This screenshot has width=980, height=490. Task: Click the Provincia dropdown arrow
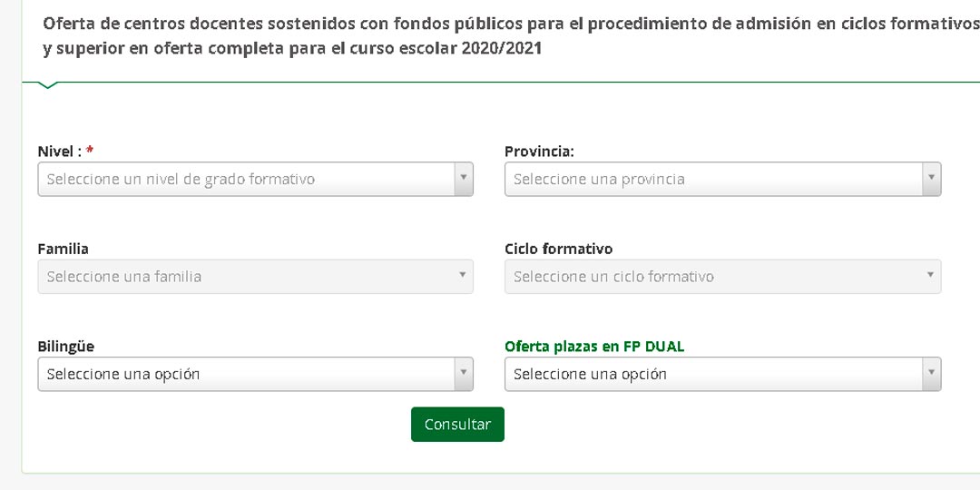pos(931,179)
